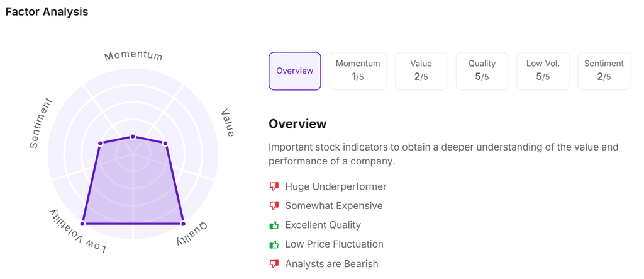The height and width of the screenshot is (279, 644).
Task: Click thumbs-down icon beside Huge Underperformer
Action: (274, 186)
